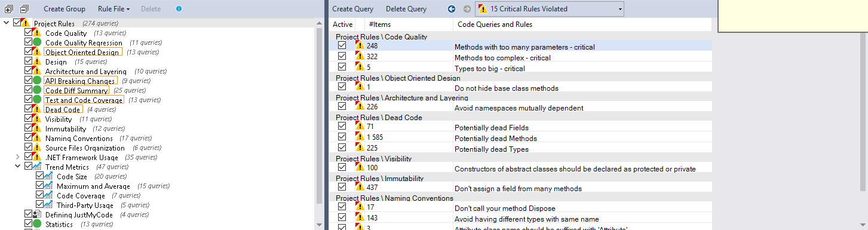Click the trend chart icon of Trend Metrics

[37, 167]
